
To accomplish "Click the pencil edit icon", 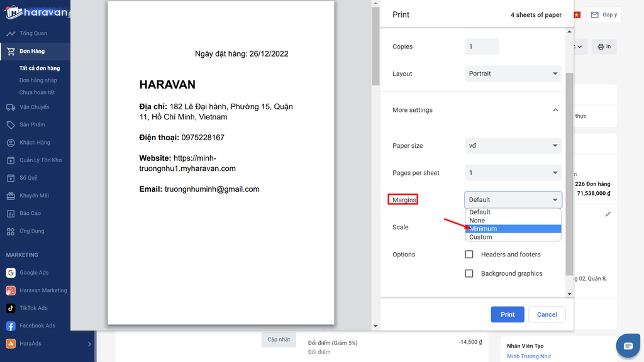I will [x=608, y=214].
